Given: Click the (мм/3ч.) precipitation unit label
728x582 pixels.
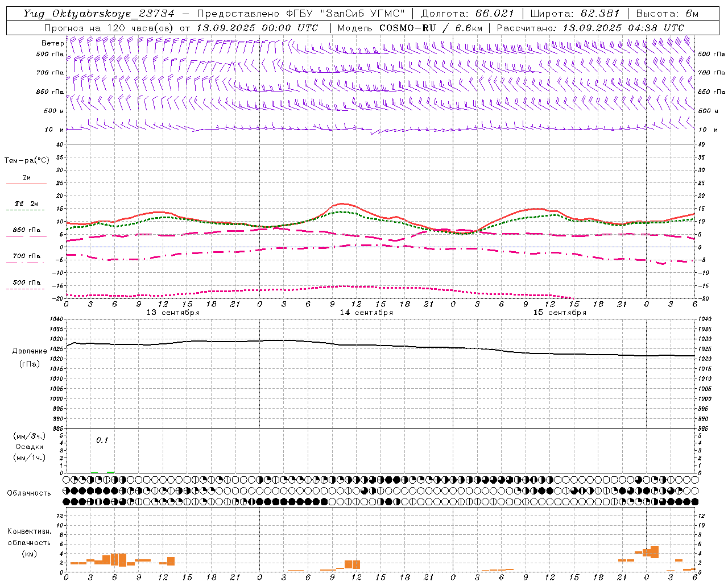Looking at the screenshot, I should [x=30, y=436].
